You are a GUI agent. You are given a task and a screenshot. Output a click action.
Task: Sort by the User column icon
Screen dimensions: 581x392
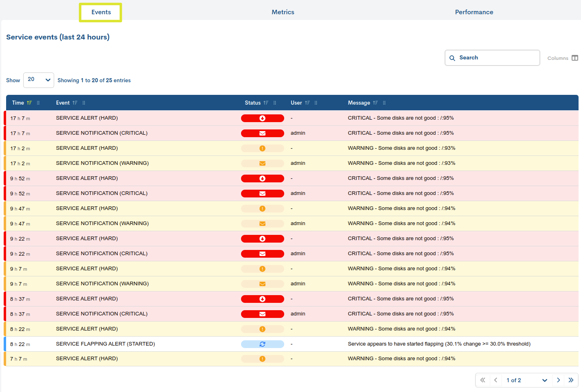coord(307,103)
